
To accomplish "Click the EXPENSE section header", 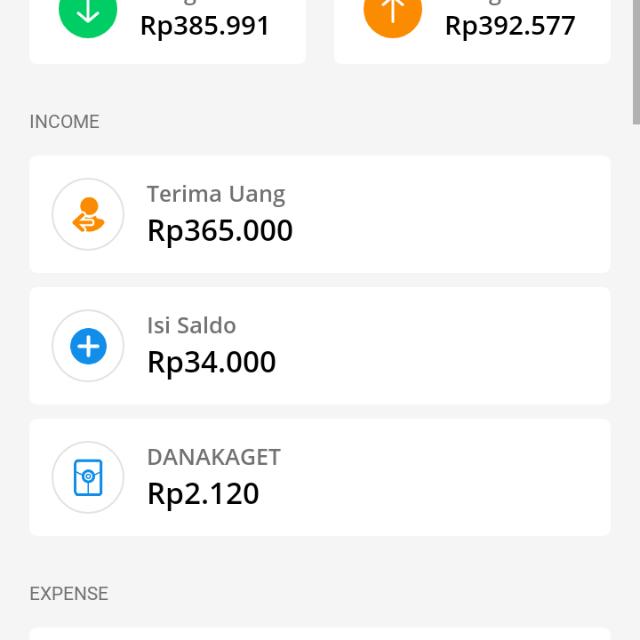I will coord(68,594).
